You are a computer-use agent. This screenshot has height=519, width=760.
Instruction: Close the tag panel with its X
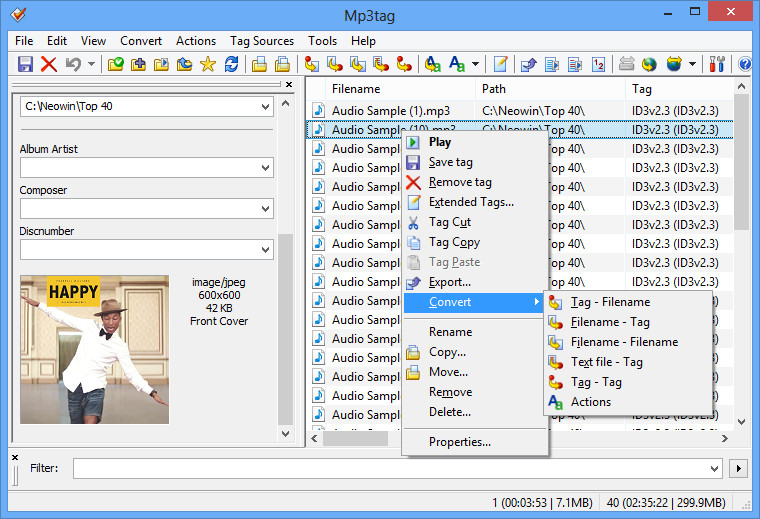tap(289, 84)
